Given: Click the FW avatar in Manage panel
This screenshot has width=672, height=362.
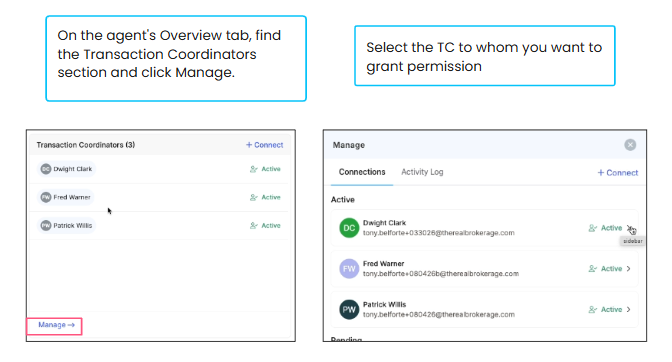Looking at the screenshot, I should click(349, 269).
